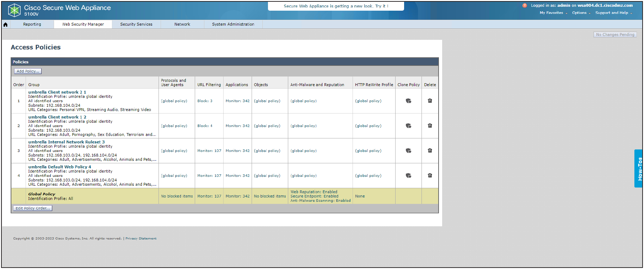Open the Network menu
Image resolution: width=644 pixels, height=269 pixels.
click(x=182, y=24)
